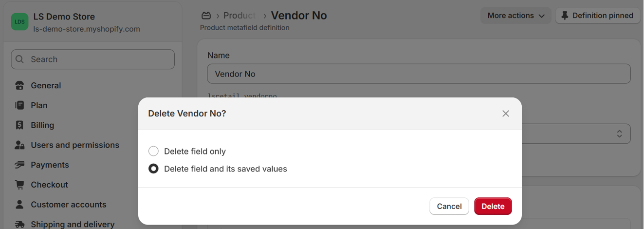Click the Users and permissions icon
The image size is (644, 229).
pyautogui.click(x=19, y=145)
